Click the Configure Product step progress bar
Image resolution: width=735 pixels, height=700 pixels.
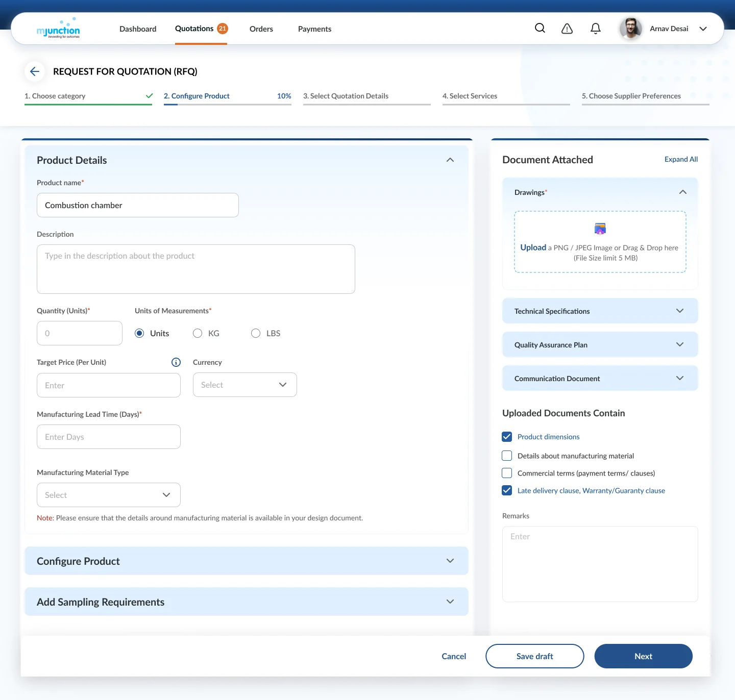[x=228, y=105]
